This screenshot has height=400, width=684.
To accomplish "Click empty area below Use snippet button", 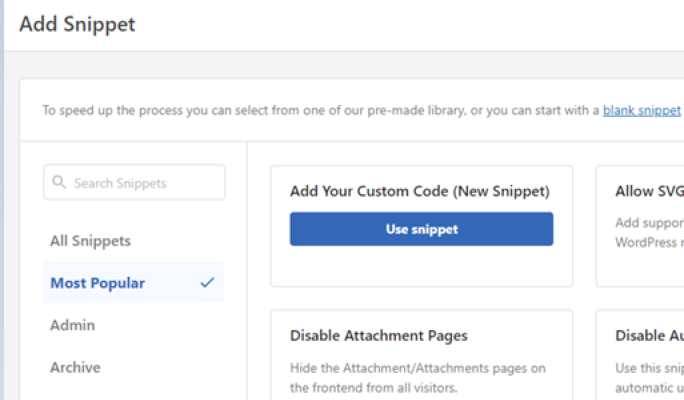I will pos(420,266).
